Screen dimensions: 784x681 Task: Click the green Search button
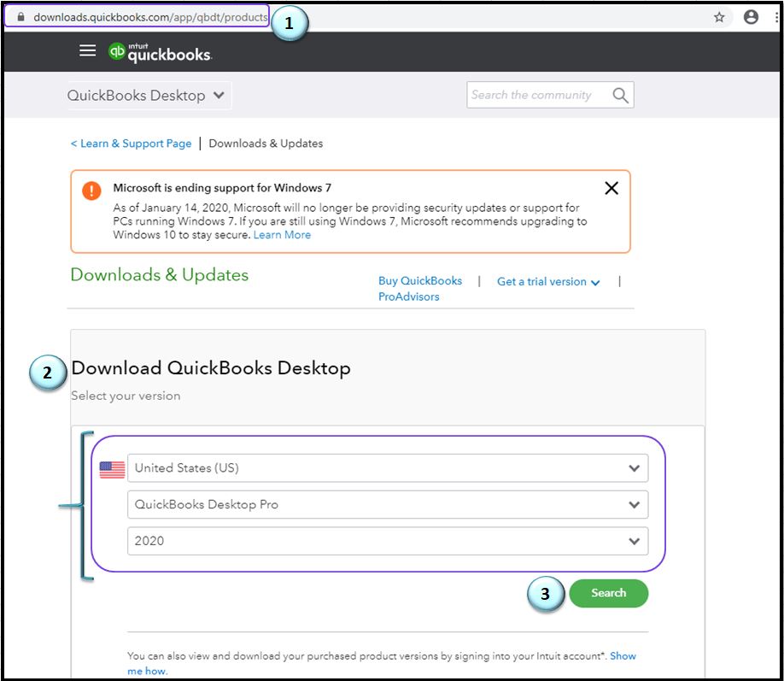(x=609, y=593)
